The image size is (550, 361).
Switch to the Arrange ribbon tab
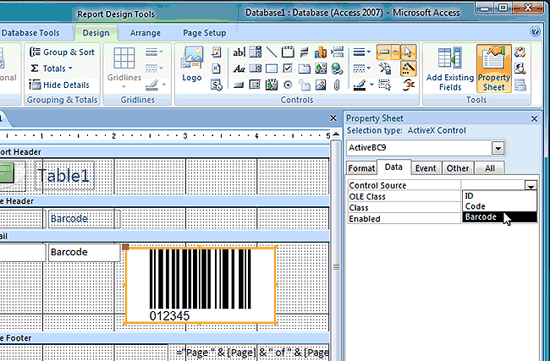145,33
